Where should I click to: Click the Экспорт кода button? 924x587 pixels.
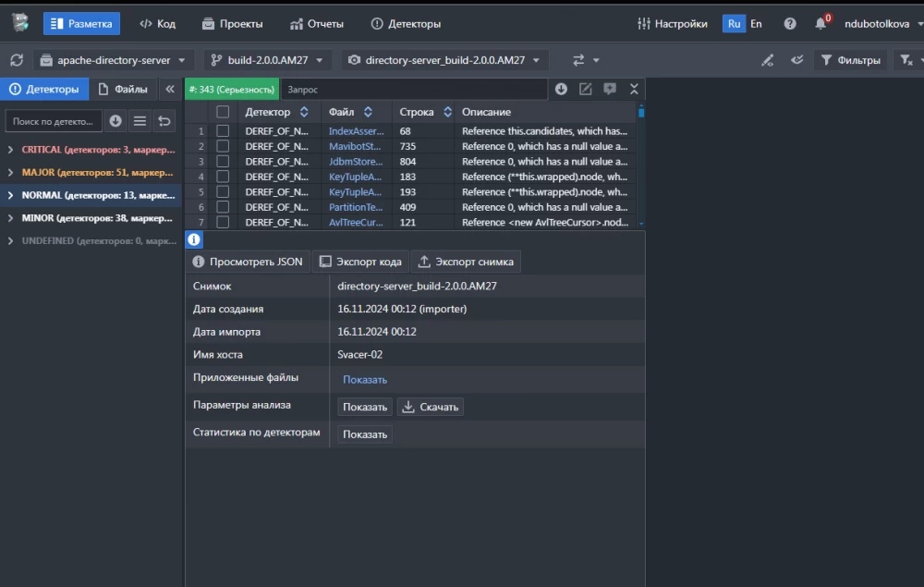[360, 262]
